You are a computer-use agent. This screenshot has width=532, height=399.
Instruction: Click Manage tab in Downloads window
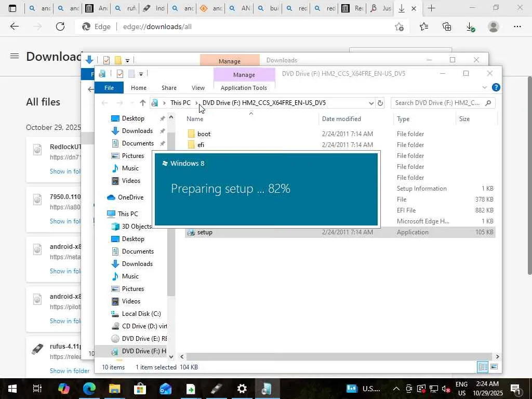(x=229, y=61)
